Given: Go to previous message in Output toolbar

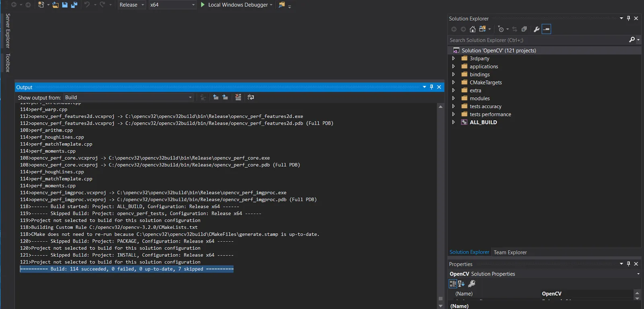Looking at the screenshot, I should click(x=216, y=97).
